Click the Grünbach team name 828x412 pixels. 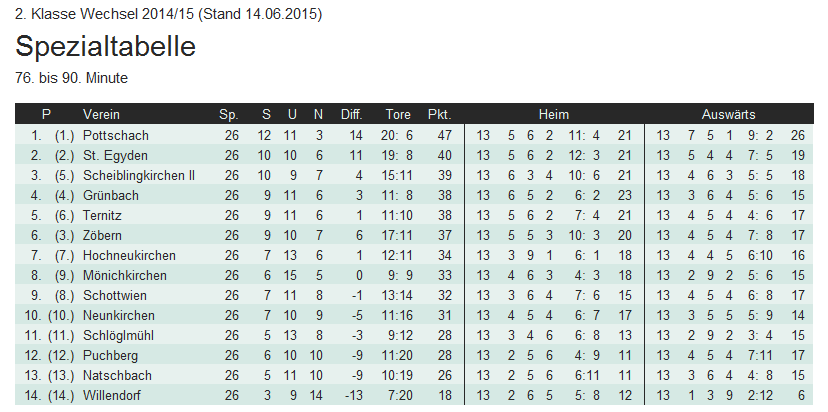[110, 195]
